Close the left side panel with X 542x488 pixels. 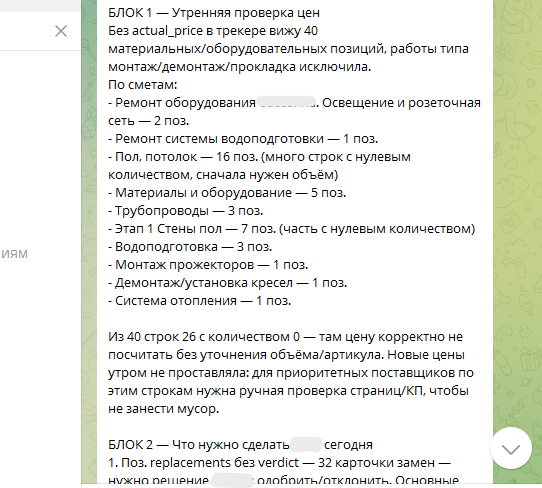[61, 31]
